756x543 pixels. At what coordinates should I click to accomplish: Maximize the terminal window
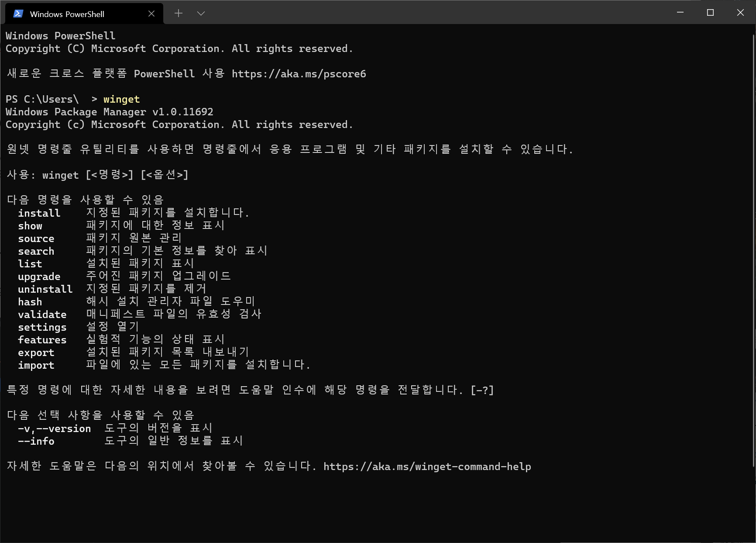(x=710, y=12)
